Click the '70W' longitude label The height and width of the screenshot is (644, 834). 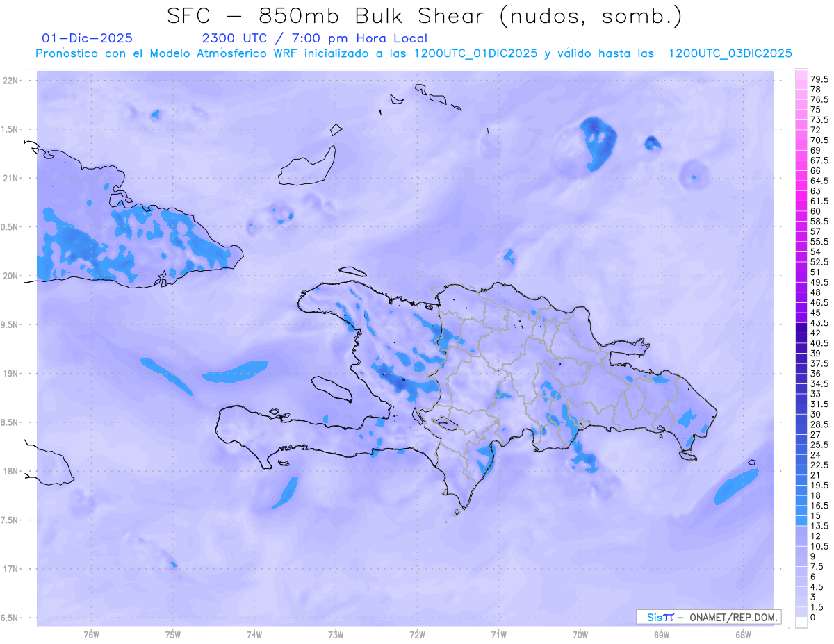pos(580,635)
